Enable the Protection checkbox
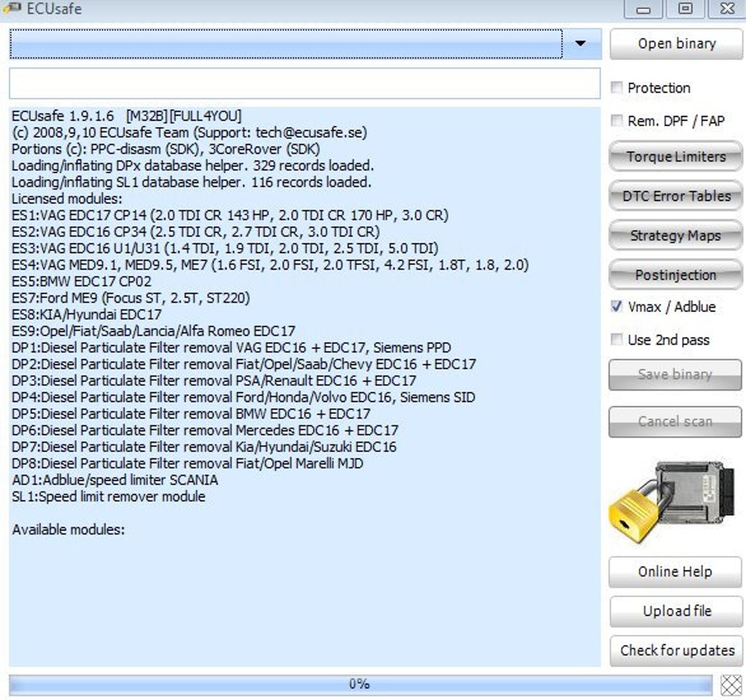The image size is (746, 700). [616, 88]
